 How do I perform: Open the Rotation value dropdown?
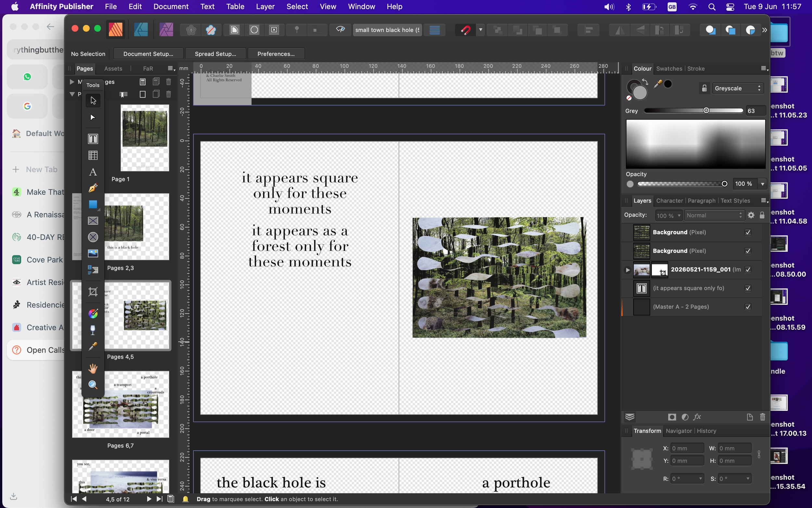(700, 479)
